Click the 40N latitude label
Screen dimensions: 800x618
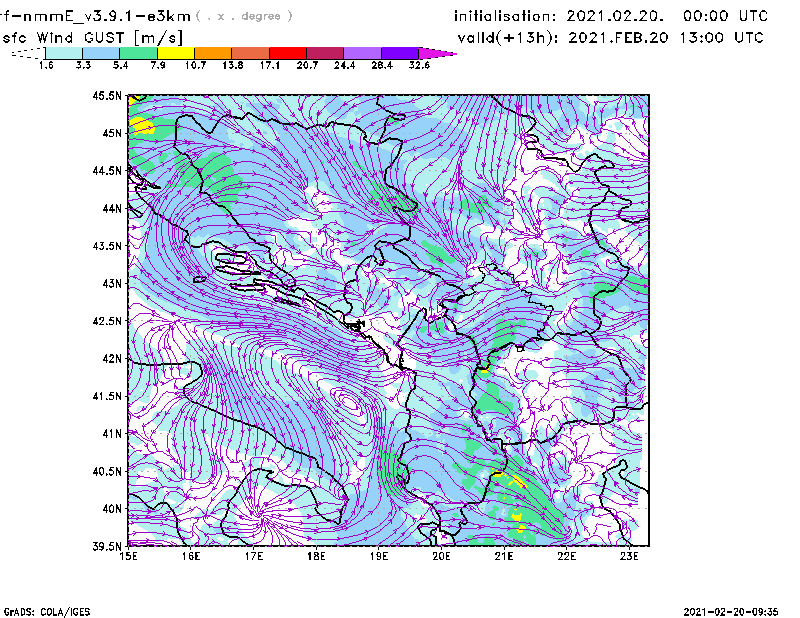112,509
